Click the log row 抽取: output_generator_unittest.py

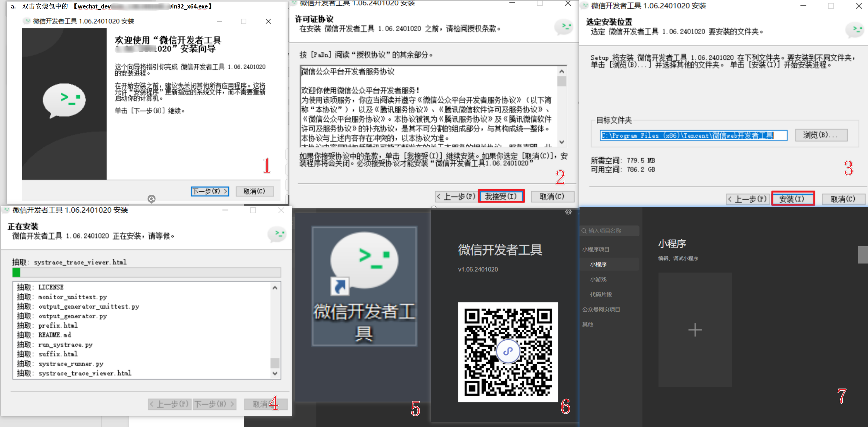pos(78,306)
